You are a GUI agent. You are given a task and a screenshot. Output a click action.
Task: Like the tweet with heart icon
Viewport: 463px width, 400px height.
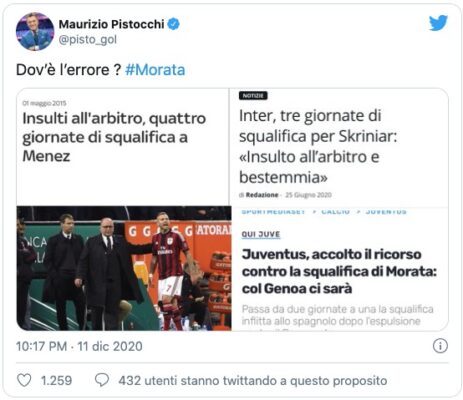click(x=24, y=380)
